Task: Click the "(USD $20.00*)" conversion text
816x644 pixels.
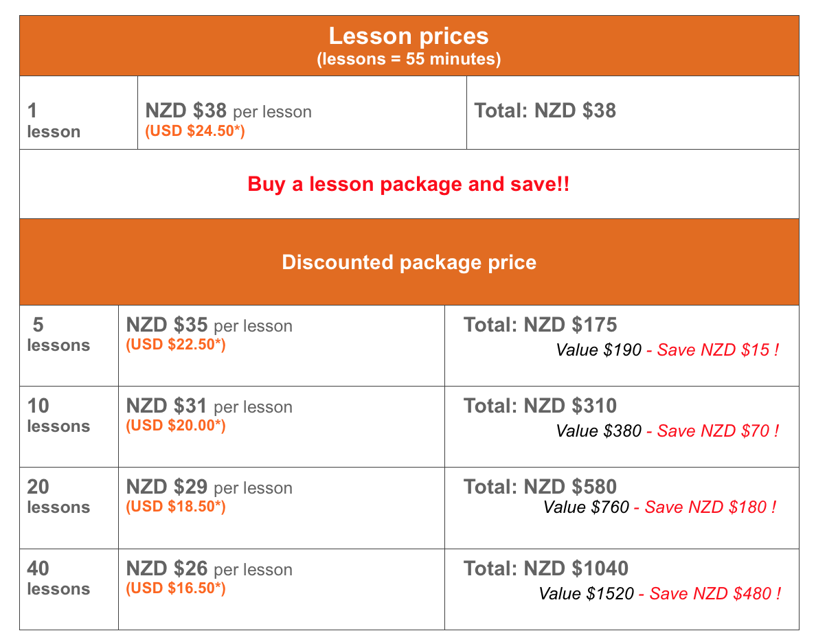Action: 176,426
